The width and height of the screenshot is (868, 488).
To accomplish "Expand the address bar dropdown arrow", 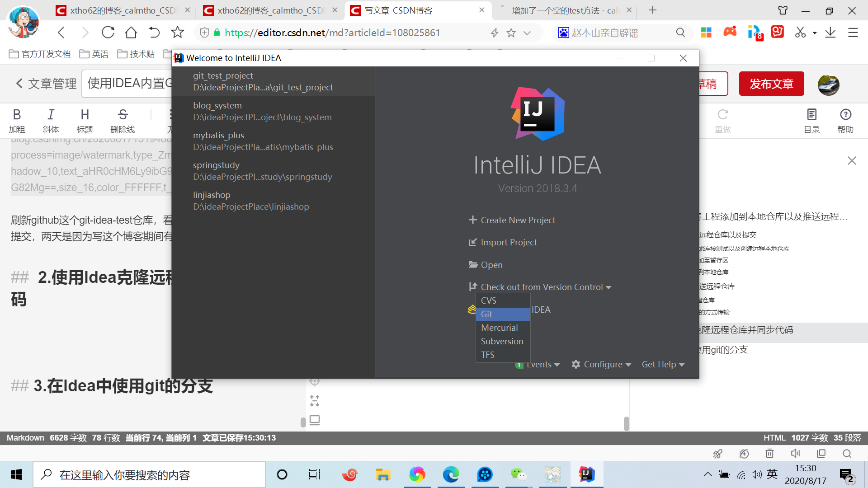I will click(527, 33).
